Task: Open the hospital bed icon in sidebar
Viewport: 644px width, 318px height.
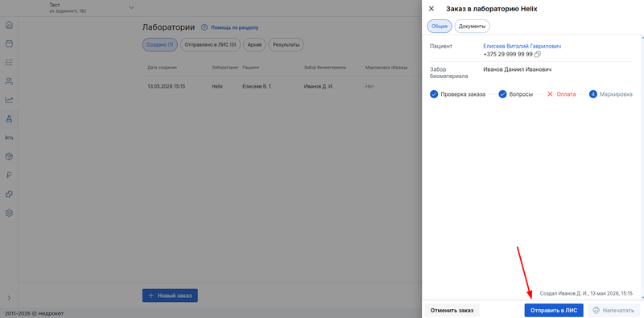Action: coord(9,138)
